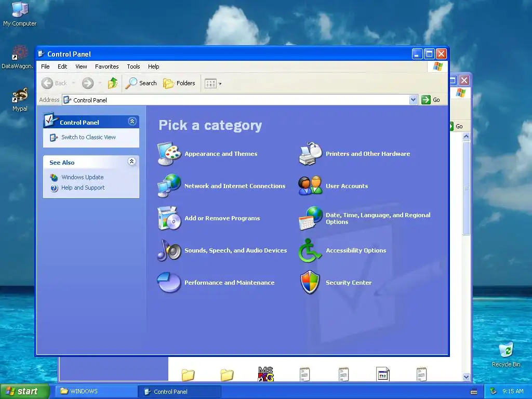
Task: Open Accessibility Options wheelchair icon
Action: point(310,250)
